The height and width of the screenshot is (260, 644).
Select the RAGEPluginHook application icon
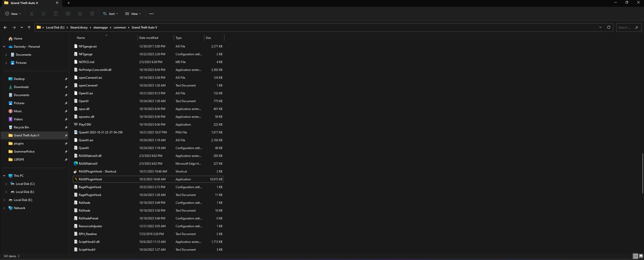pos(76,179)
